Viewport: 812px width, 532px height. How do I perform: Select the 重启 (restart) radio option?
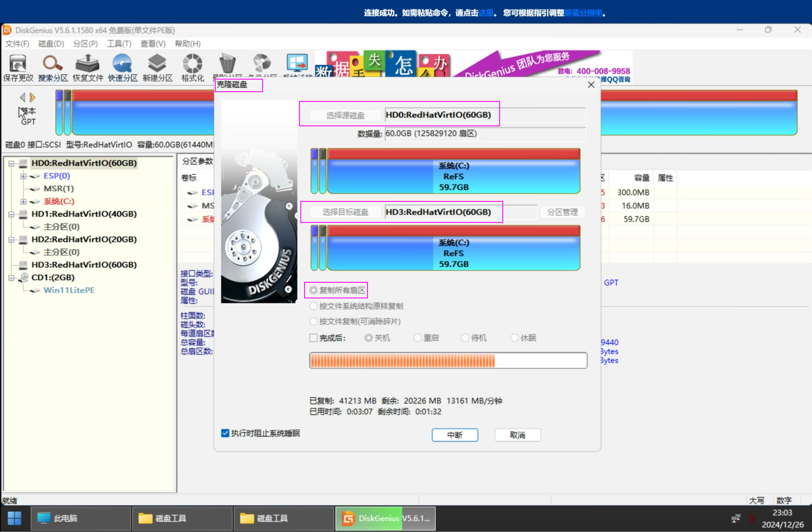[418, 338]
